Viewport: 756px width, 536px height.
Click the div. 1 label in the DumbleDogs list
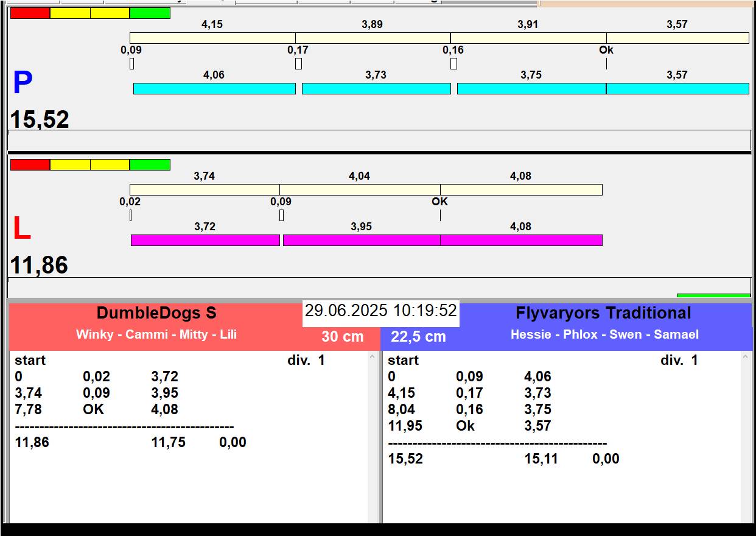(306, 360)
